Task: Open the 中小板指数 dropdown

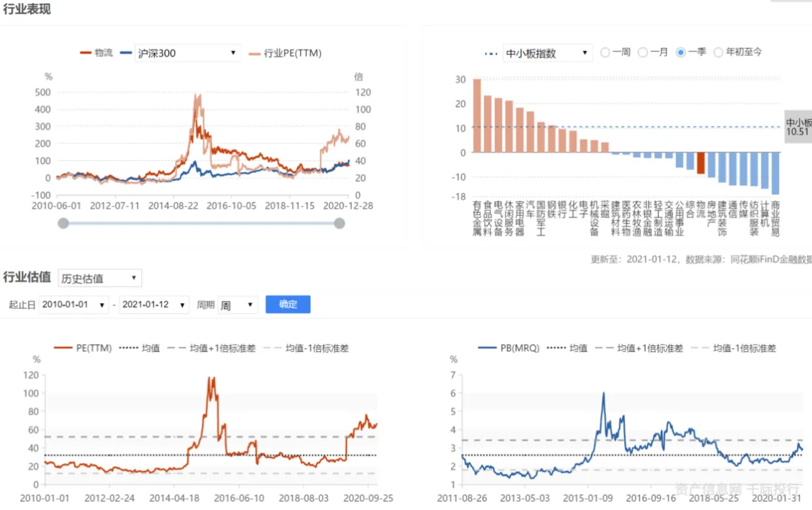Action: pos(547,53)
